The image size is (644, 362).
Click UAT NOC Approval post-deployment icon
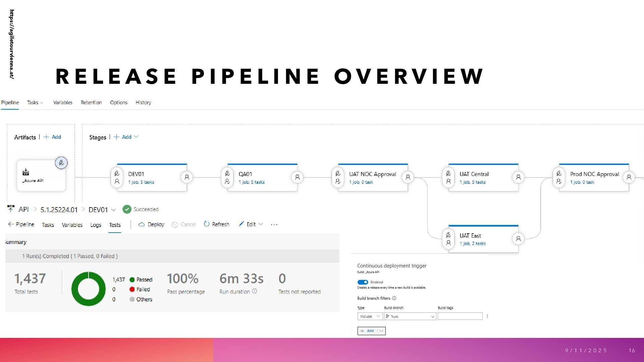click(408, 177)
